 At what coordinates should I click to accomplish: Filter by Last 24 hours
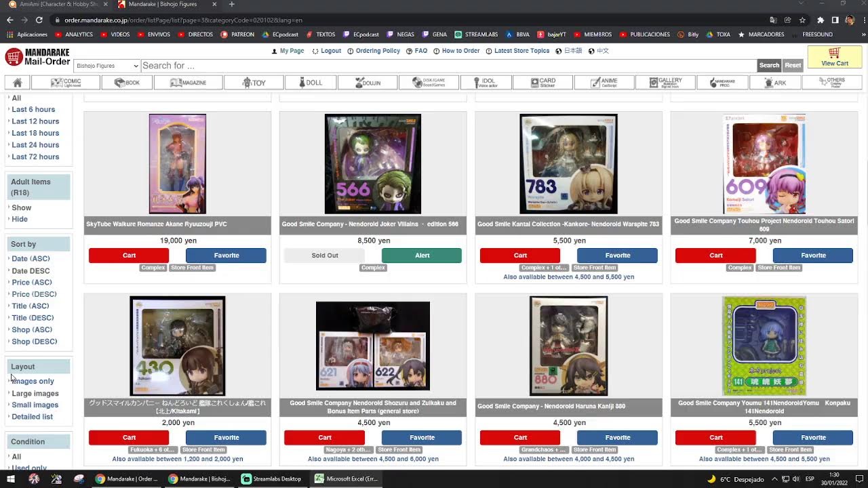(35, 145)
